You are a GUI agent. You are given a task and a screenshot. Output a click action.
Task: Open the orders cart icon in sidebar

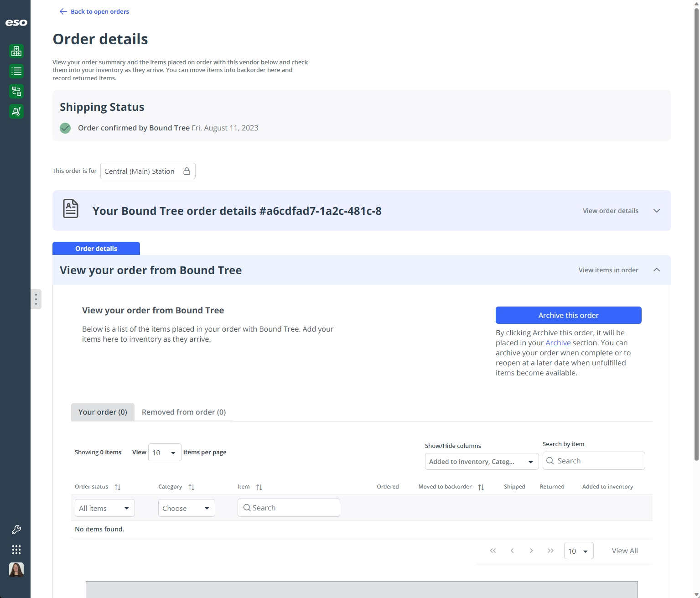point(16,111)
